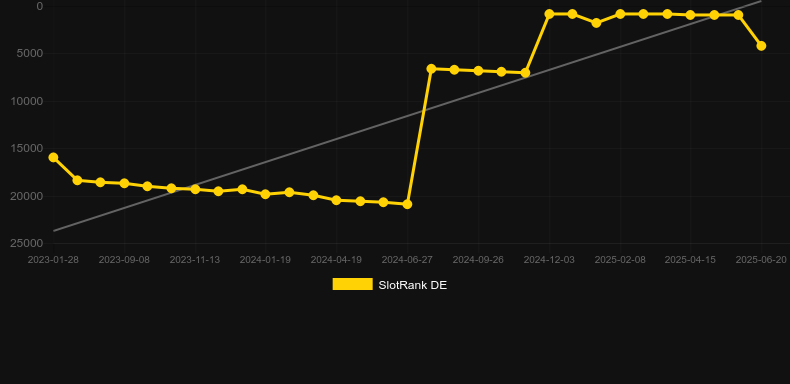The width and height of the screenshot is (790, 384).
Task: Select the data point above 2023-11-13
Action: [195, 189]
